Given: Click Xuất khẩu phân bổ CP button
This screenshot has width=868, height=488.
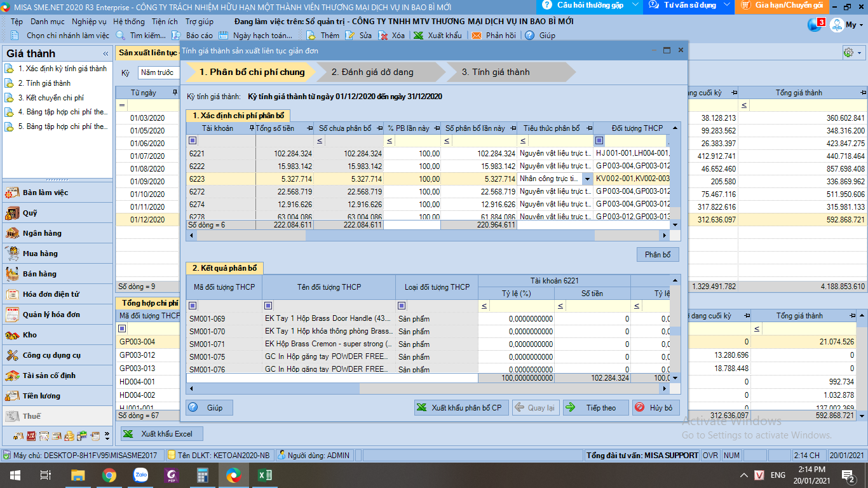Looking at the screenshot, I should coord(461,408).
